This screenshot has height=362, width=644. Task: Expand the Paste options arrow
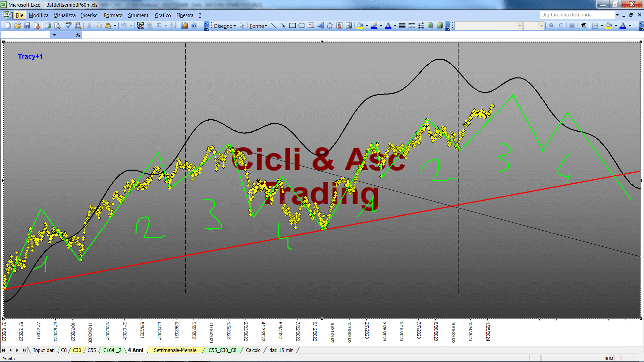pyautogui.click(x=115, y=25)
